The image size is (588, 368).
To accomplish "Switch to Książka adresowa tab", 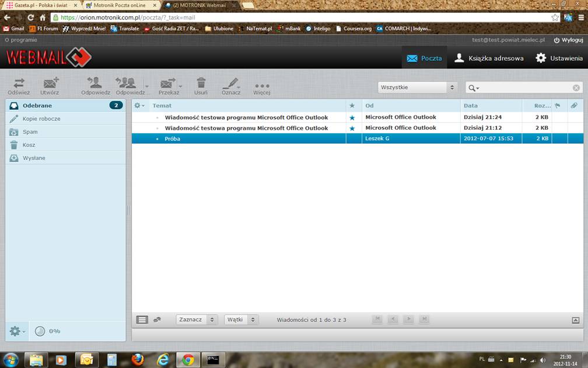I will coord(489,58).
